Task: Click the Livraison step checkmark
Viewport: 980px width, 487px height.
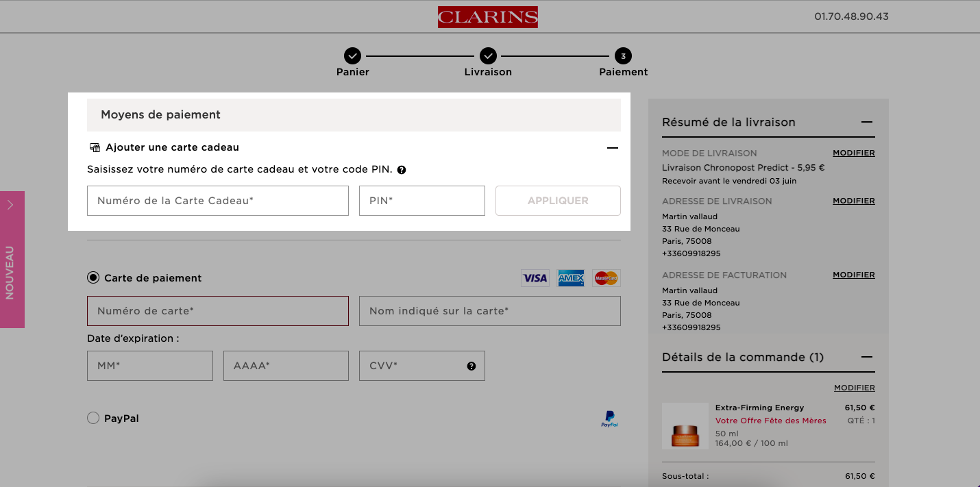Action: coord(488,55)
